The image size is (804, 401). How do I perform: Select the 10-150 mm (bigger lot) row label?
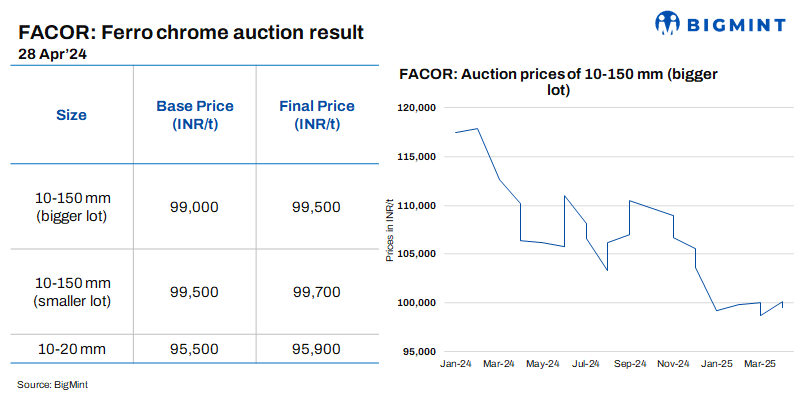70,206
